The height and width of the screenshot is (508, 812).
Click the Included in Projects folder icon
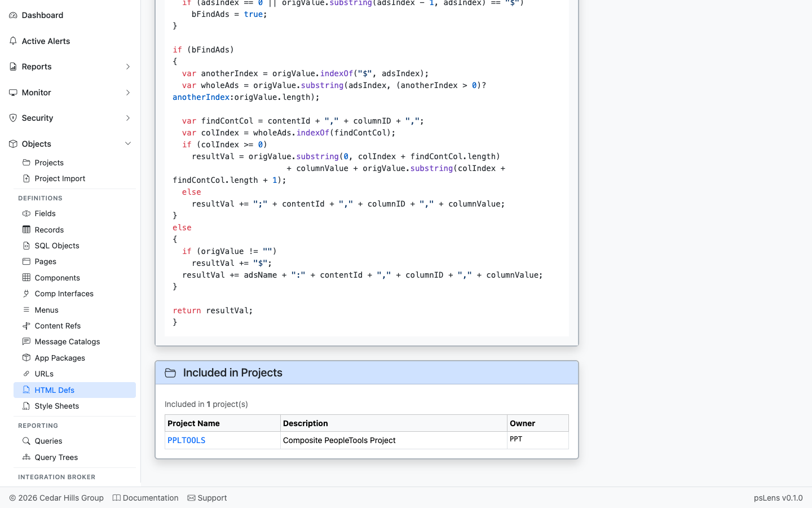[170, 373]
